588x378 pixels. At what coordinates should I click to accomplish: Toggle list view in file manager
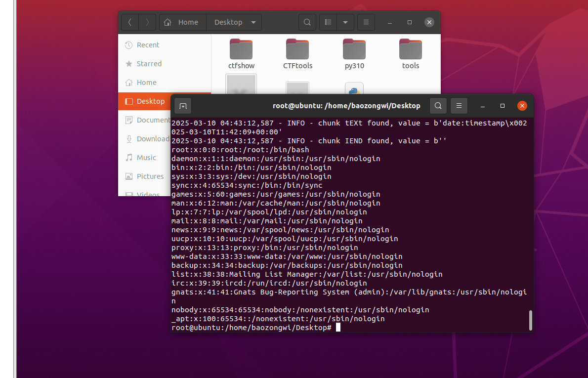point(328,22)
